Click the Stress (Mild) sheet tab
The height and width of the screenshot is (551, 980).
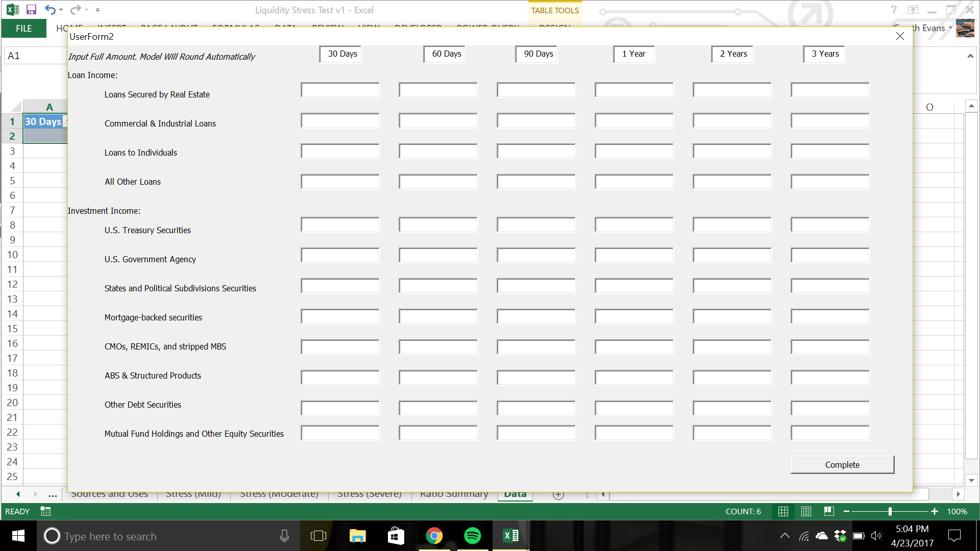click(194, 494)
